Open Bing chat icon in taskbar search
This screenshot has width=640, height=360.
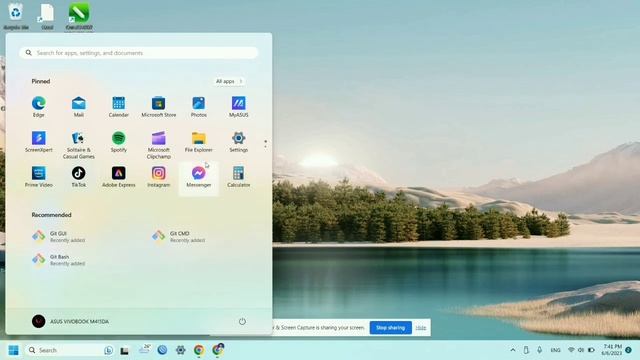(x=108, y=350)
